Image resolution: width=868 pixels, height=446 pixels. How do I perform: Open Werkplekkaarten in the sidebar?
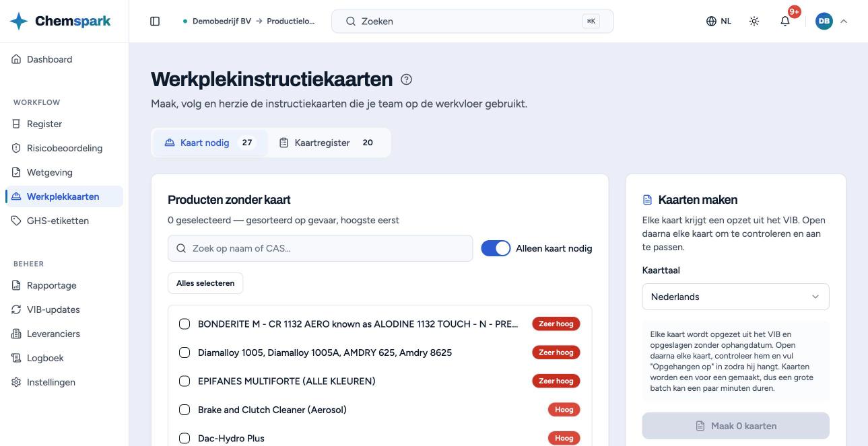(x=65, y=196)
